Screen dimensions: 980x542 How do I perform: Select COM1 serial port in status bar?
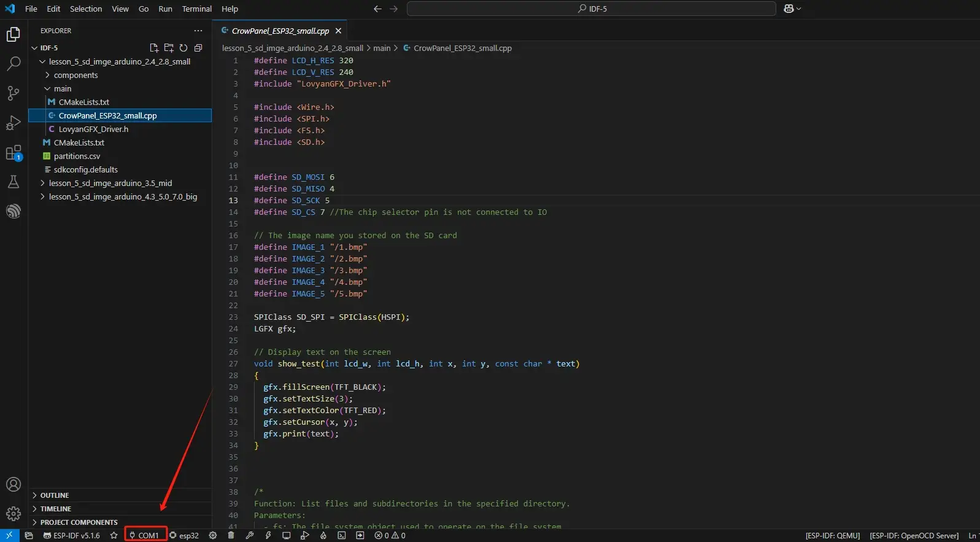(x=145, y=535)
